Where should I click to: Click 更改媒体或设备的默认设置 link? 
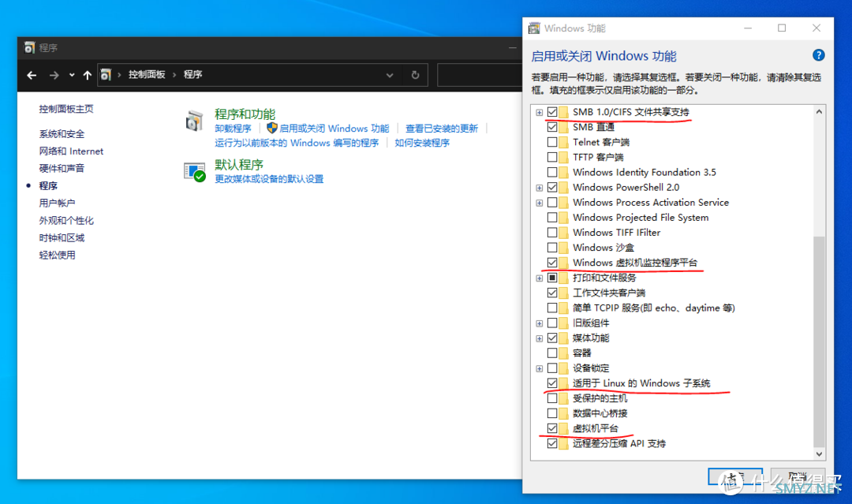click(x=269, y=179)
